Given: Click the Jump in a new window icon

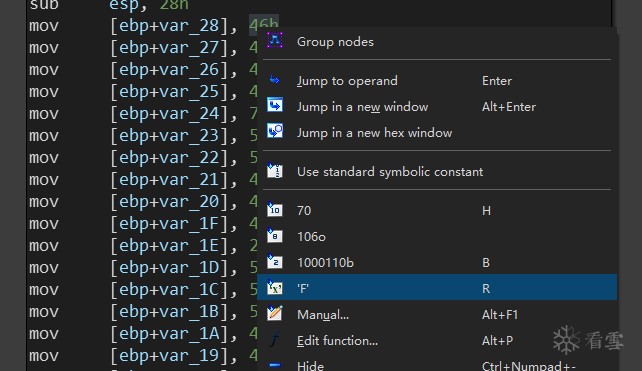Looking at the screenshot, I should (x=275, y=106).
